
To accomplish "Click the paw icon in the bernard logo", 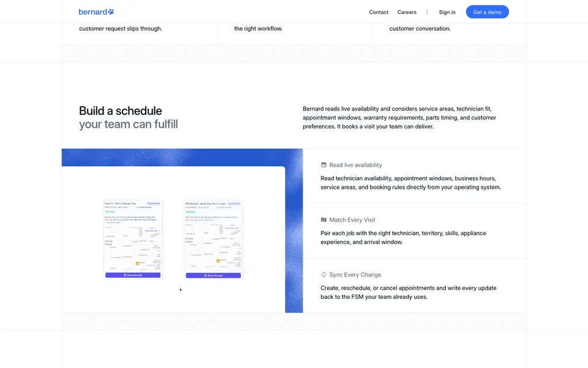I will click(111, 12).
